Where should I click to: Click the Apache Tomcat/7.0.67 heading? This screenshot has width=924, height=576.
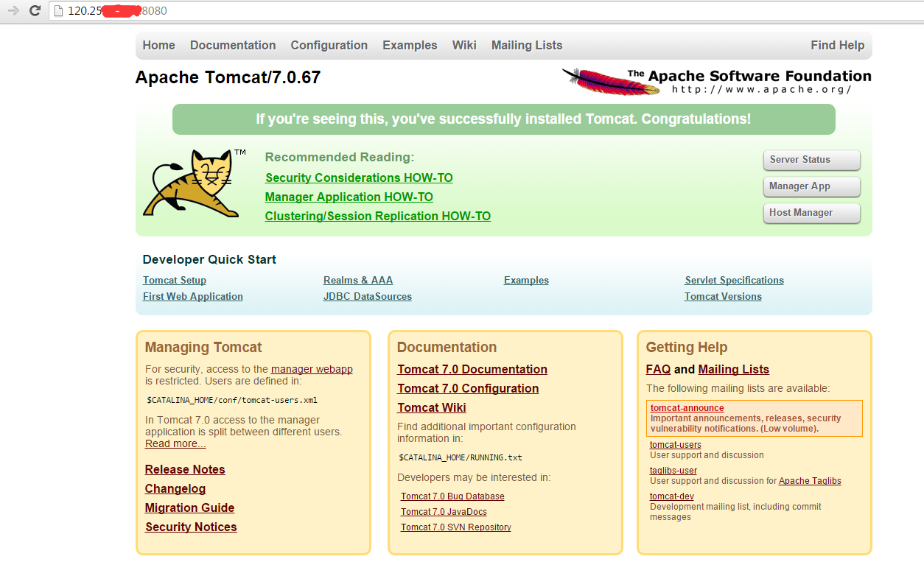[x=228, y=77]
